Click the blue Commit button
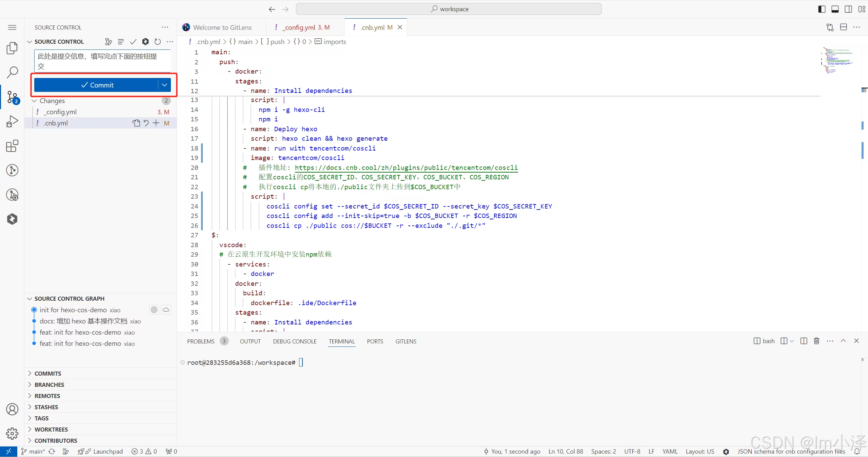This screenshot has height=457, width=868. pyautogui.click(x=96, y=85)
